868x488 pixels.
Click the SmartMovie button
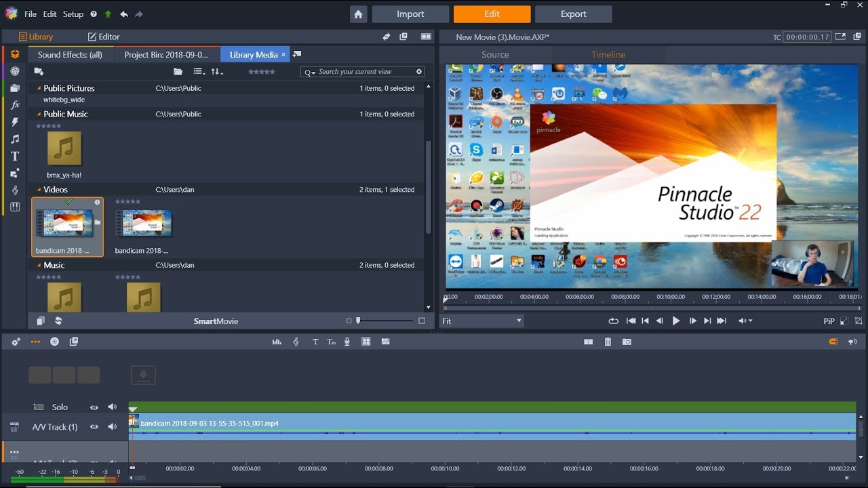pyautogui.click(x=216, y=321)
